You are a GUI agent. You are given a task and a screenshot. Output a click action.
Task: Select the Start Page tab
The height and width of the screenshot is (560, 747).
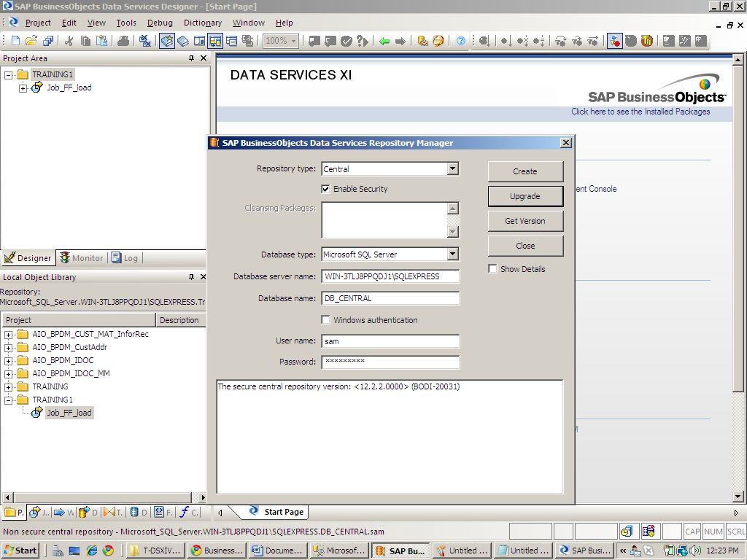pyautogui.click(x=278, y=512)
